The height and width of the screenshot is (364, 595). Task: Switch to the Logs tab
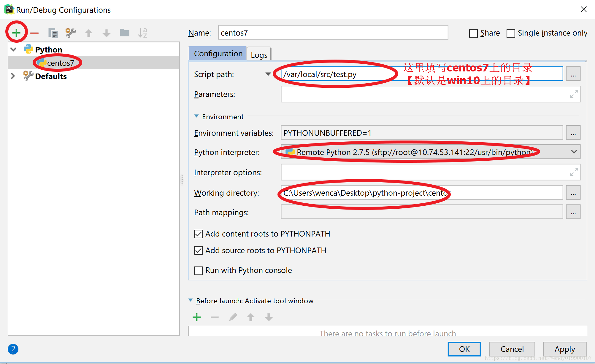(x=259, y=55)
